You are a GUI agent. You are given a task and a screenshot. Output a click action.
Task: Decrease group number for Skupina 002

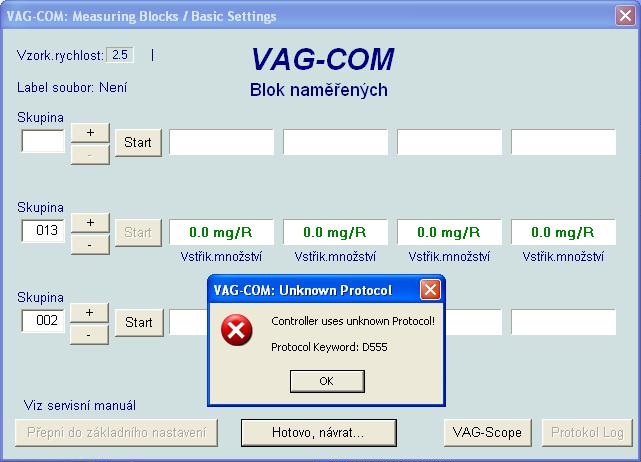[x=90, y=334]
